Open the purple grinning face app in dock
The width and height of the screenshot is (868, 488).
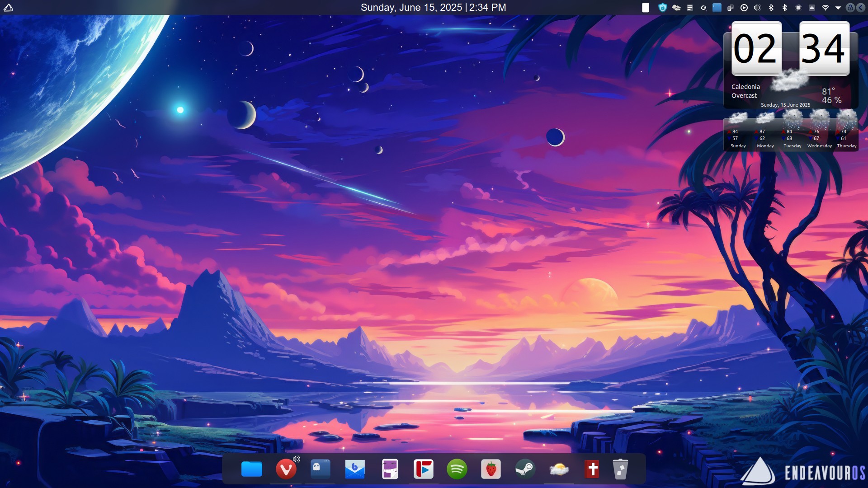390,469
